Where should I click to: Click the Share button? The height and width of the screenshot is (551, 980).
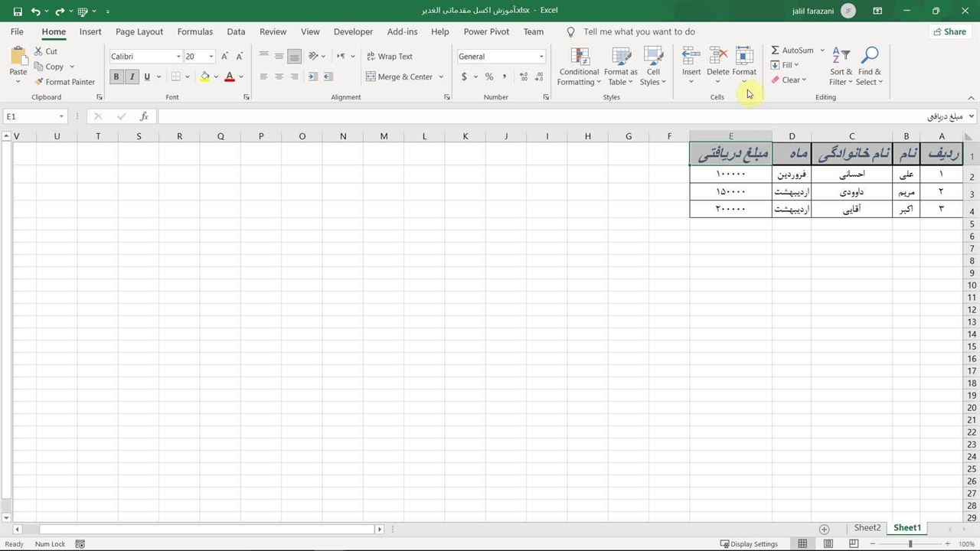[949, 32]
